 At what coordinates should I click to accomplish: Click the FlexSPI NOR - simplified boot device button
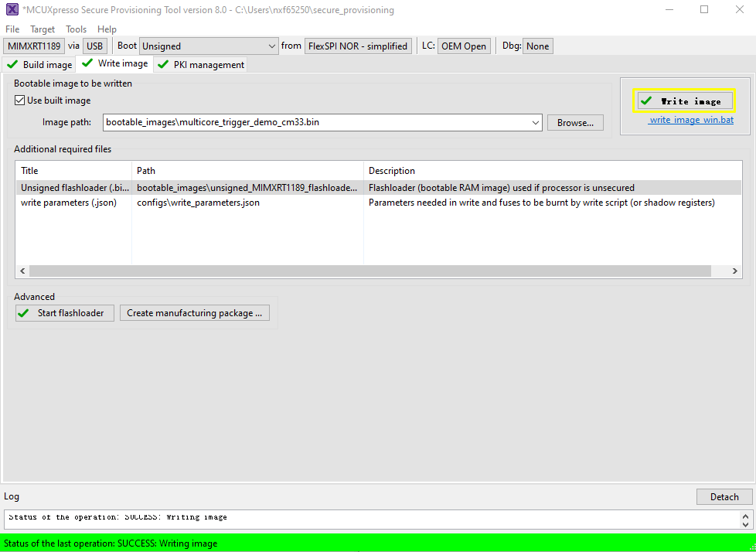coord(358,46)
